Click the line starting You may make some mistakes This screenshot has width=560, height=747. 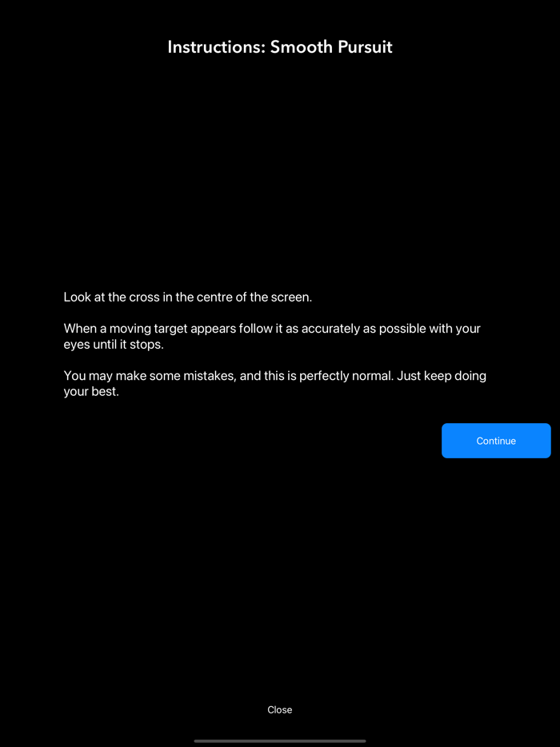pos(275,376)
